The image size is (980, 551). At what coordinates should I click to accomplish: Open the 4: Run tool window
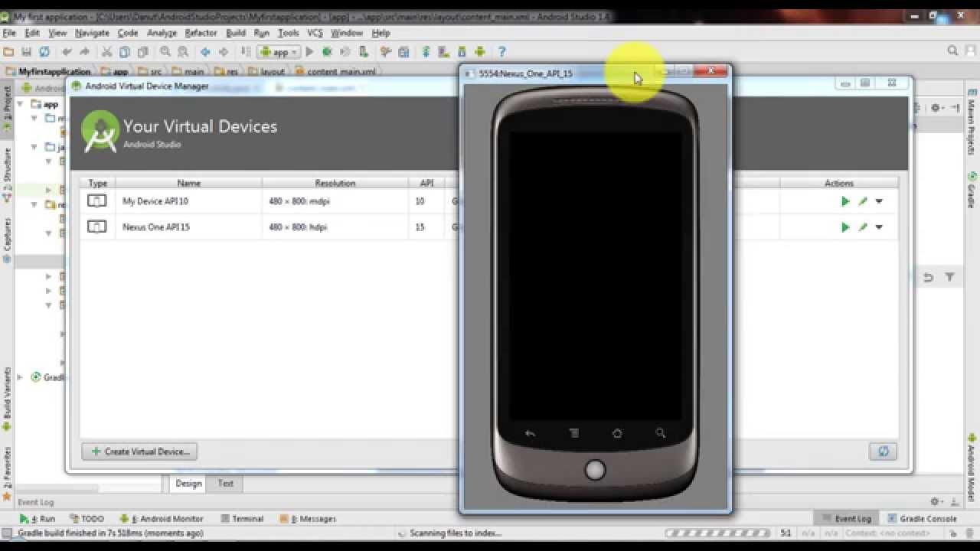coord(38,518)
